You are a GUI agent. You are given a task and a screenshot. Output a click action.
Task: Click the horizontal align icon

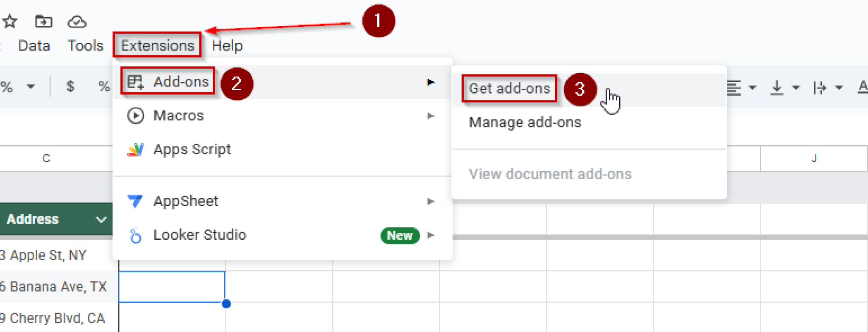[x=734, y=88]
